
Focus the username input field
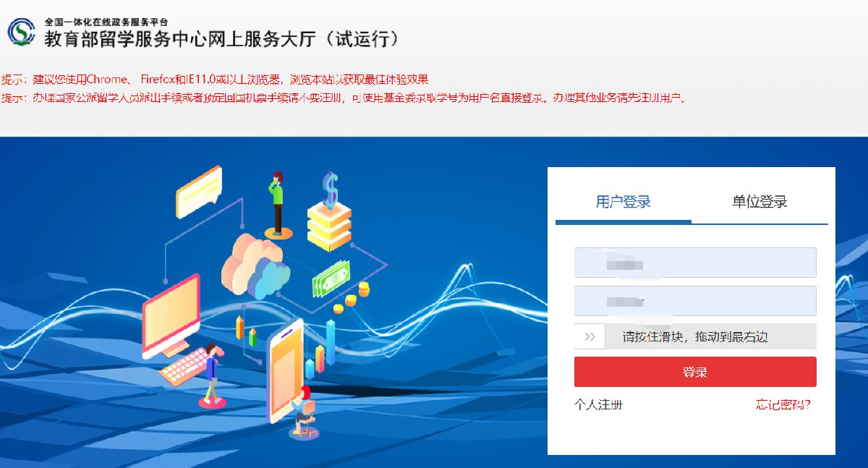coord(695,263)
